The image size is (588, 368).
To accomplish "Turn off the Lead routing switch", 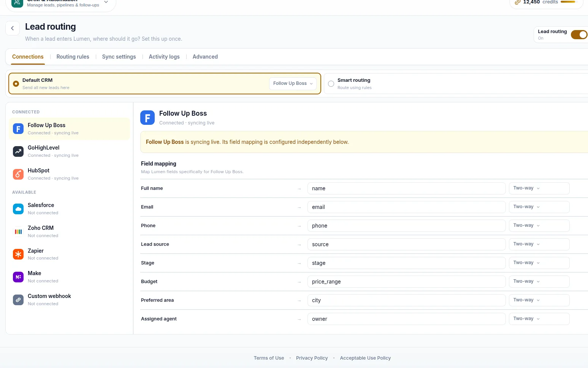I will point(579,35).
